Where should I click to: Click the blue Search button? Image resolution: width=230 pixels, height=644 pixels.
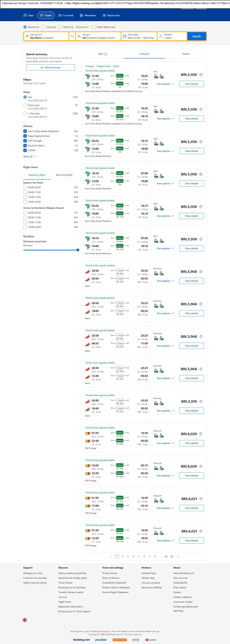tap(196, 36)
